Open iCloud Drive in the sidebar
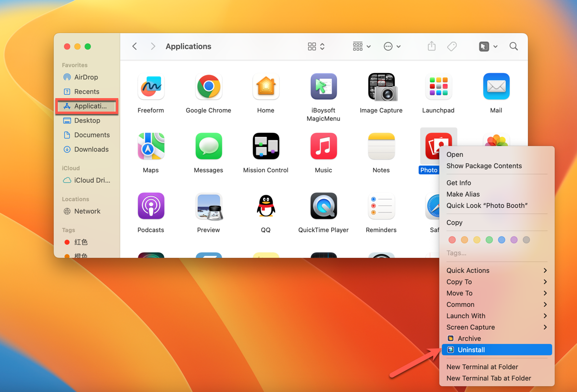577x392 pixels. [x=87, y=180]
